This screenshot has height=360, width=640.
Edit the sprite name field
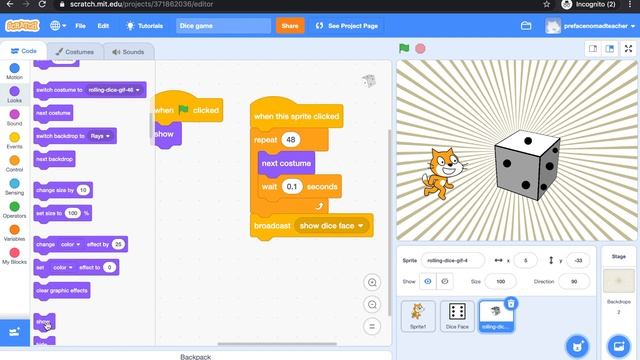tap(453, 260)
